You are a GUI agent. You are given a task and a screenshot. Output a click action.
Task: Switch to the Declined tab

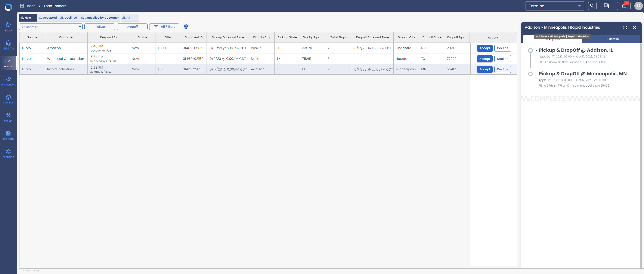[69, 18]
